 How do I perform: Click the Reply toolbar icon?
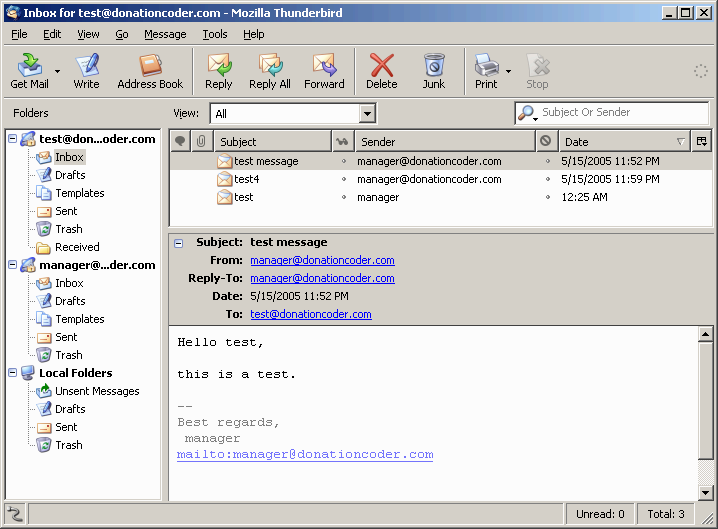point(219,71)
